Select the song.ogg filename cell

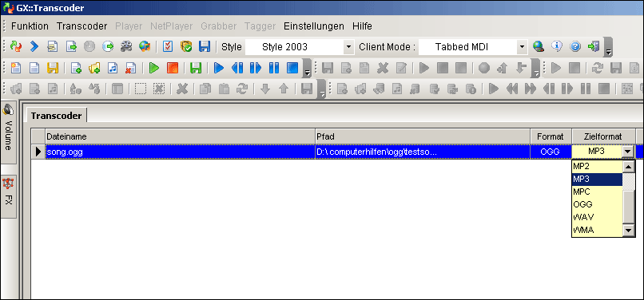pyautogui.click(x=180, y=152)
